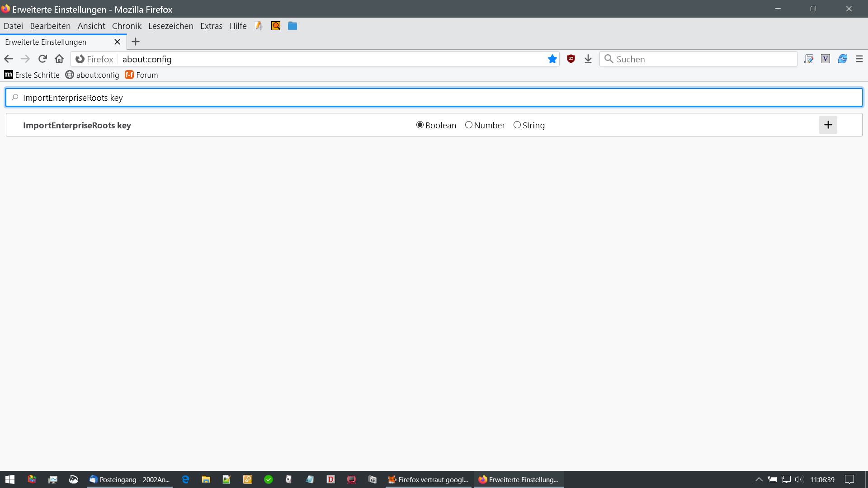Open the Erste Schritte bookmark
Image resolution: width=868 pixels, height=488 pixels.
32,75
